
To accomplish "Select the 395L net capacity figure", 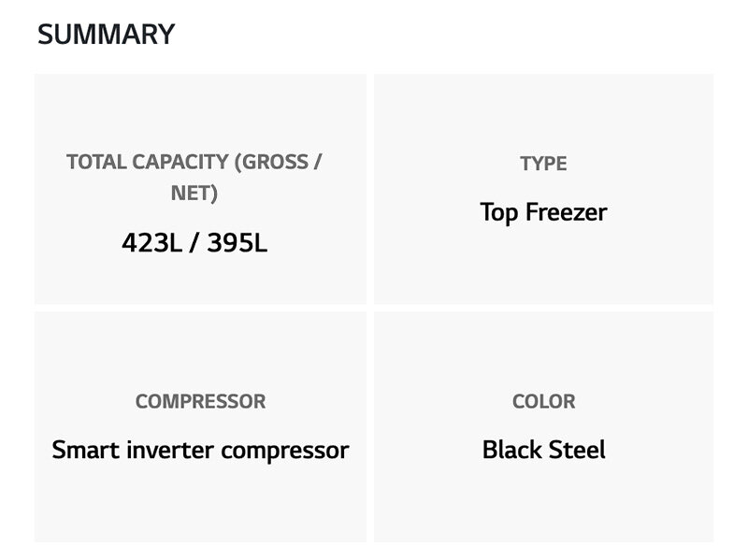I will click(237, 243).
